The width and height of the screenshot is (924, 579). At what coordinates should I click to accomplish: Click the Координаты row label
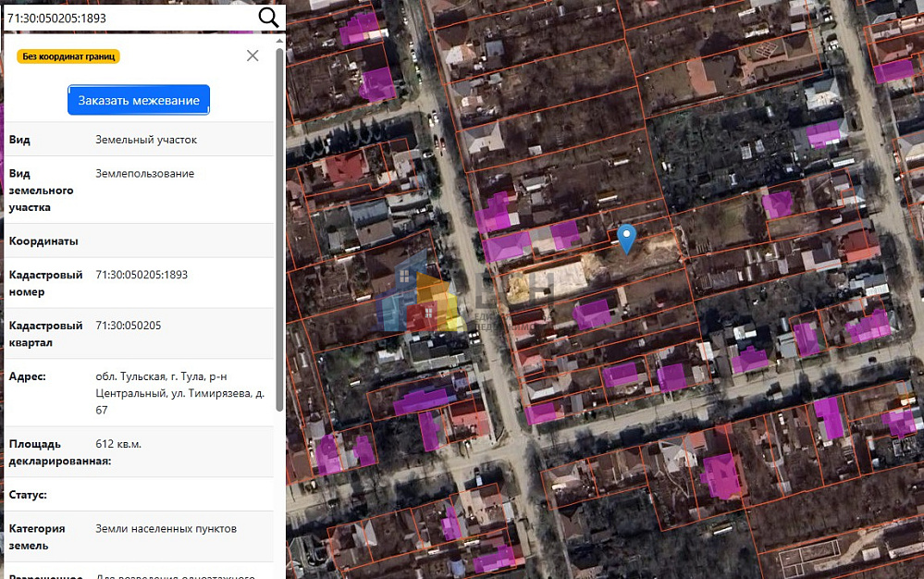(x=43, y=241)
